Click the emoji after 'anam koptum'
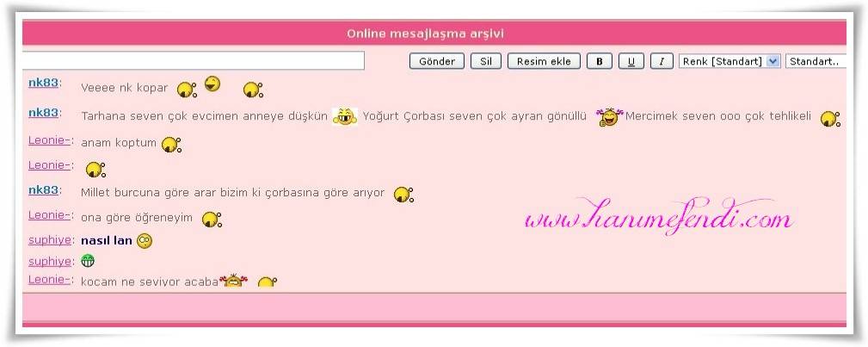 (171, 144)
